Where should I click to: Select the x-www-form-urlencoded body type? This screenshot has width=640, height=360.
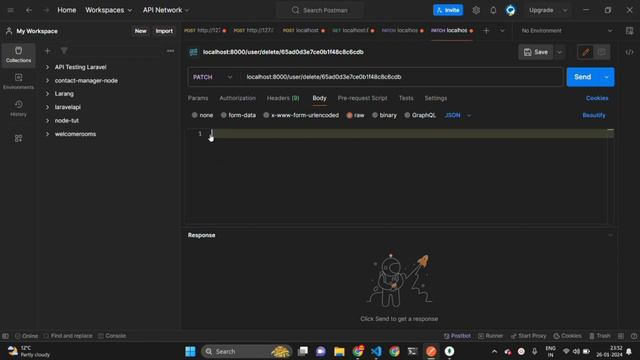[301, 116]
